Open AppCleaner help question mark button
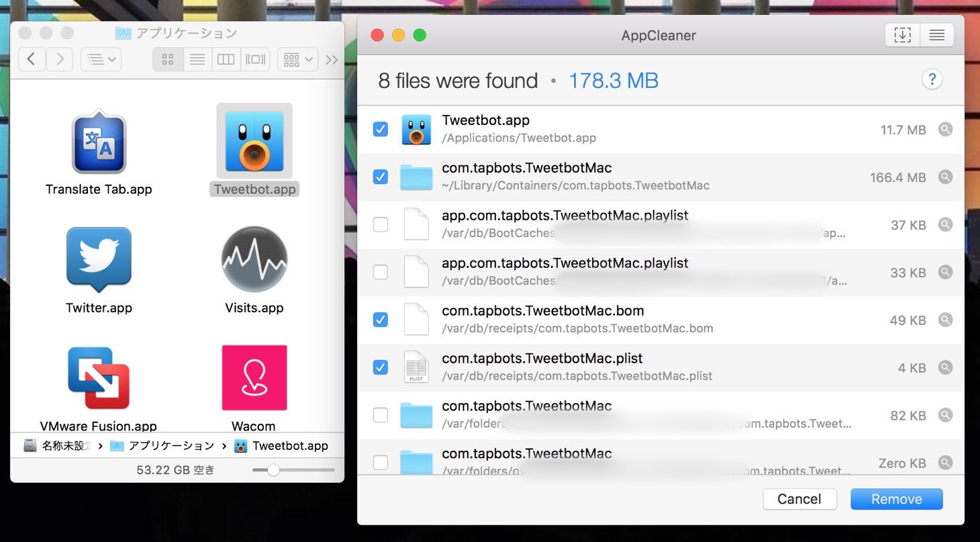Viewport: 980px width, 542px height. [932, 80]
